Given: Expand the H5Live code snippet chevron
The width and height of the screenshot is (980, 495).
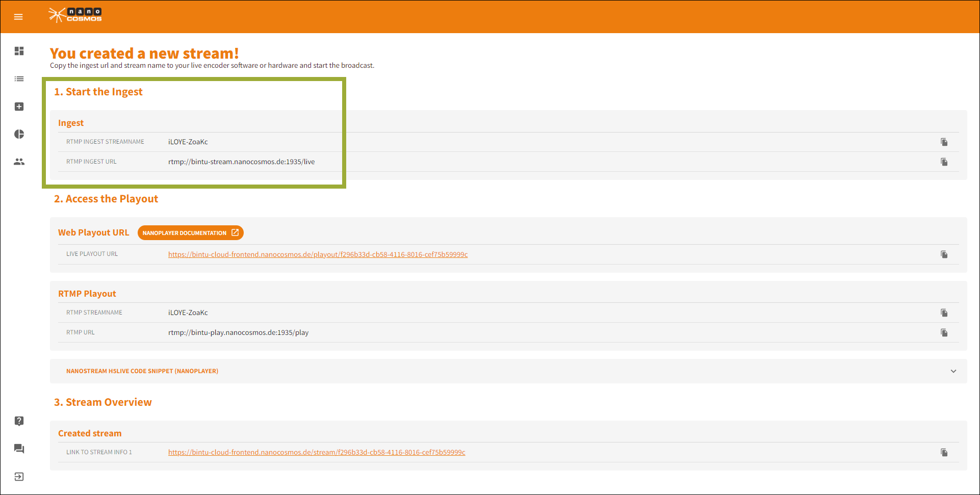Looking at the screenshot, I should 953,371.
